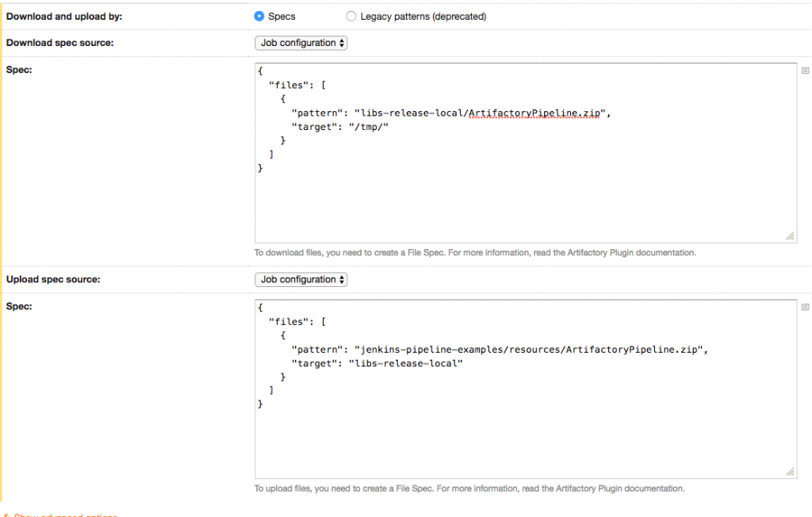This screenshot has width=812, height=517.
Task: Open the Upload spec source dropdown
Action: click(301, 279)
